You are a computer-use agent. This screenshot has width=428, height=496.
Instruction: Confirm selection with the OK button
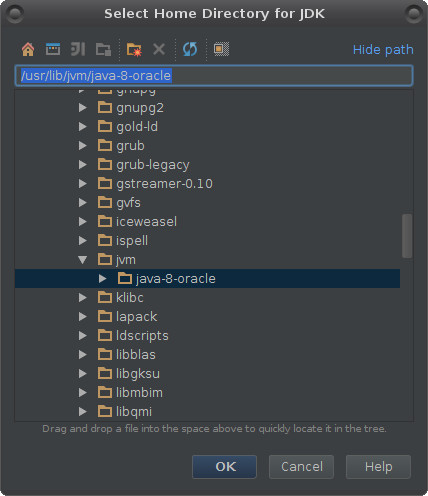point(224,467)
